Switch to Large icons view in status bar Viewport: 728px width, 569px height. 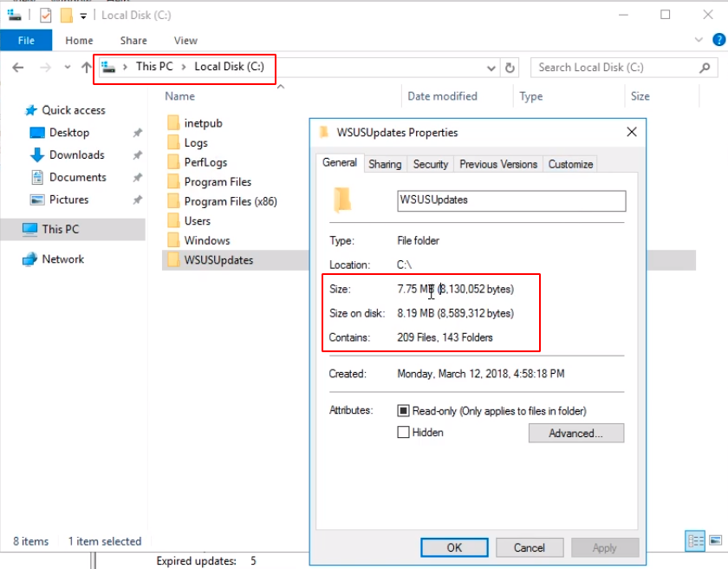(x=716, y=540)
